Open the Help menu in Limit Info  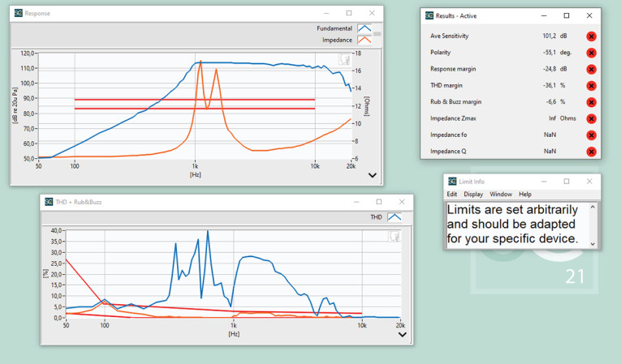pyautogui.click(x=525, y=195)
